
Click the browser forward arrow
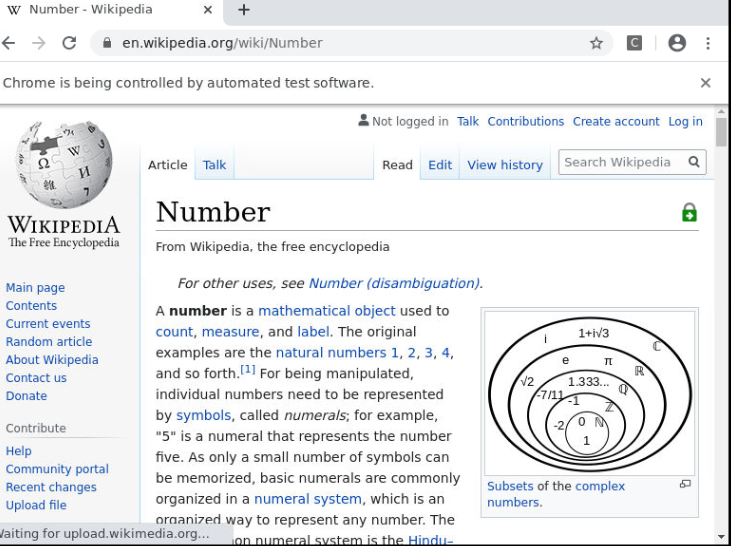tap(39, 43)
